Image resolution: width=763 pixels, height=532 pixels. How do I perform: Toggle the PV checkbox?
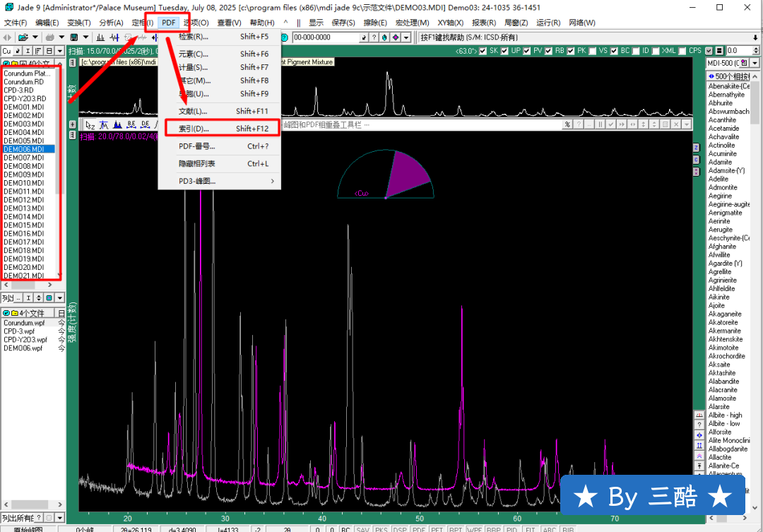(x=527, y=51)
